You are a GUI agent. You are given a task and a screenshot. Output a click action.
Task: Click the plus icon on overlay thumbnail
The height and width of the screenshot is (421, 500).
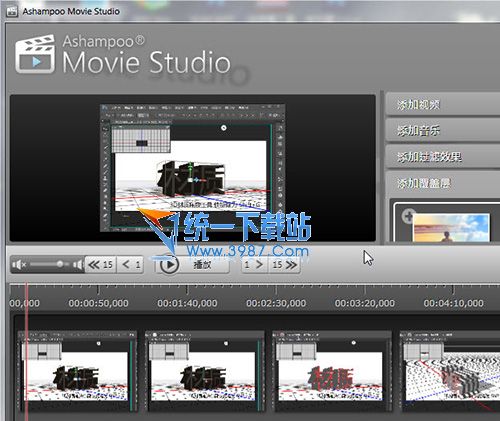(408, 216)
